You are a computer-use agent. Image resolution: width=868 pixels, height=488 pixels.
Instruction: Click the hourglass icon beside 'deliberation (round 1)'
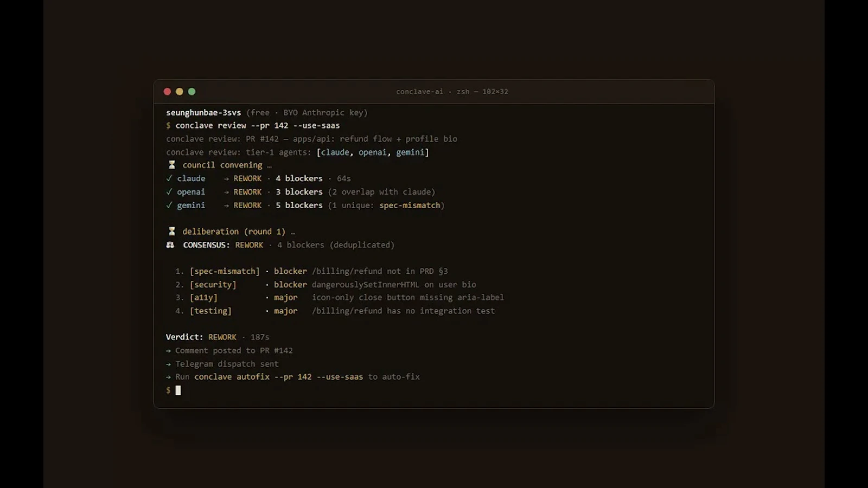click(171, 232)
